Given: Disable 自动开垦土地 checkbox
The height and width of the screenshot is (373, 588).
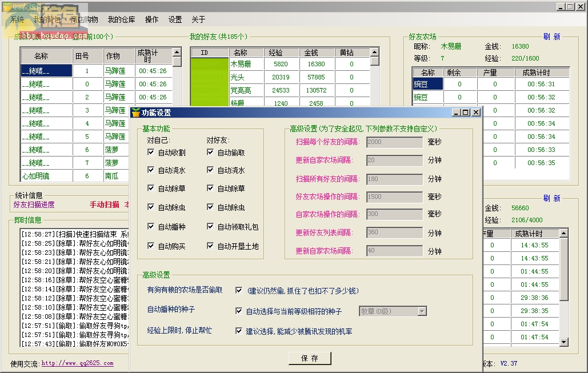Looking at the screenshot, I should [x=210, y=246].
